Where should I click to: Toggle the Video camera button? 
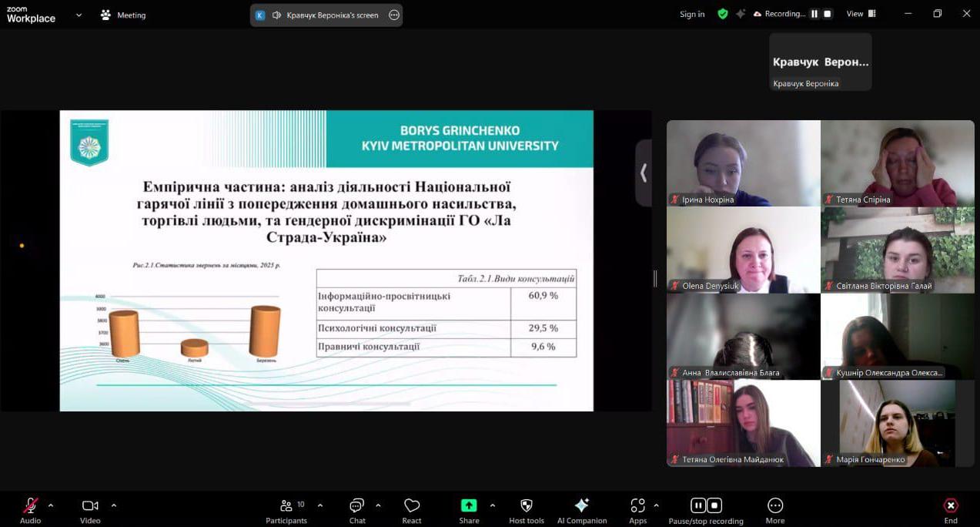[90, 506]
